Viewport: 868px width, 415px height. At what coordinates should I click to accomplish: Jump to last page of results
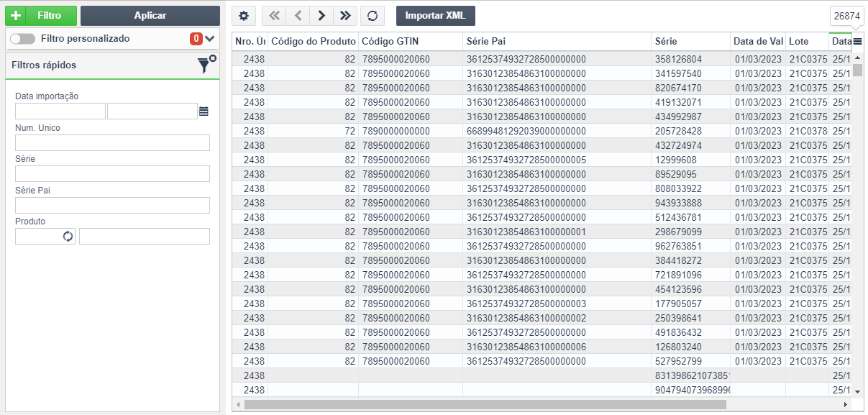point(345,16)
